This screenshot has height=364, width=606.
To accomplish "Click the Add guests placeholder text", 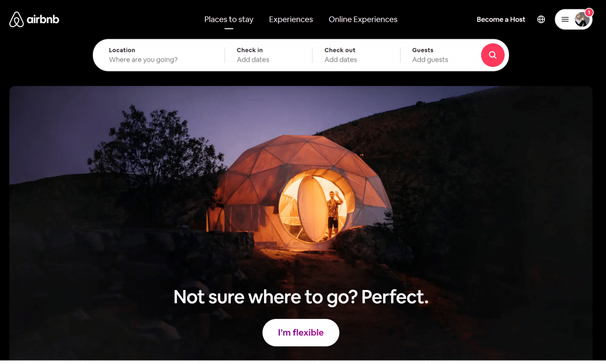I will point(430,60).
